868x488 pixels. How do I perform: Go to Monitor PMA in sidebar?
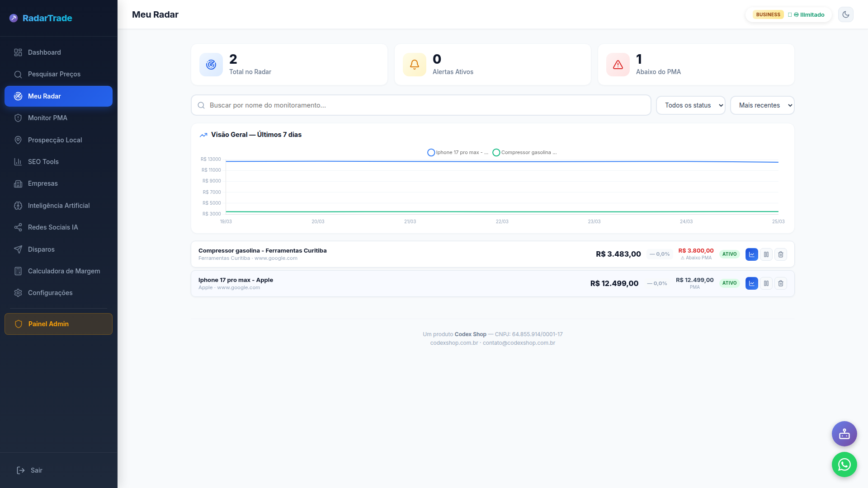point(47,118)
